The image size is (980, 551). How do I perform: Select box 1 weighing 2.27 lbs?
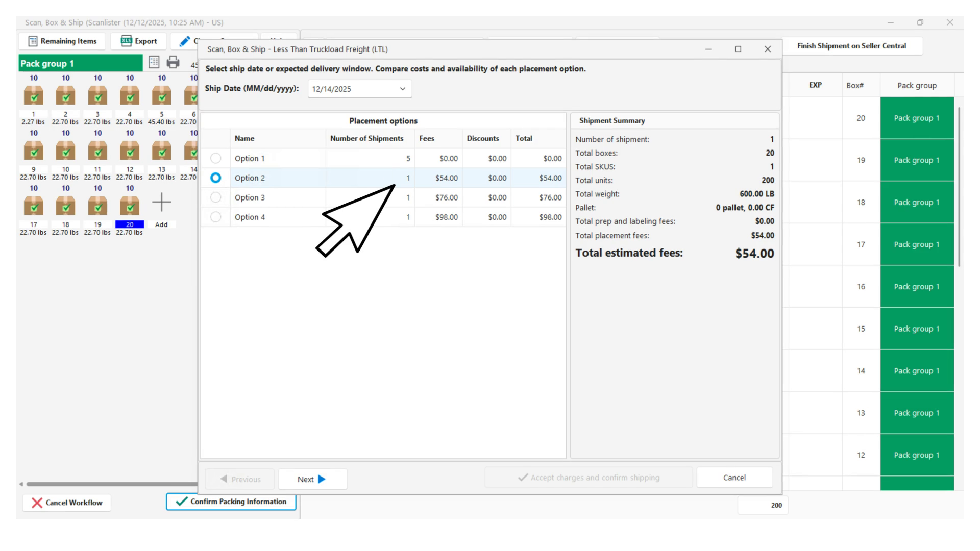coord(34,96)
